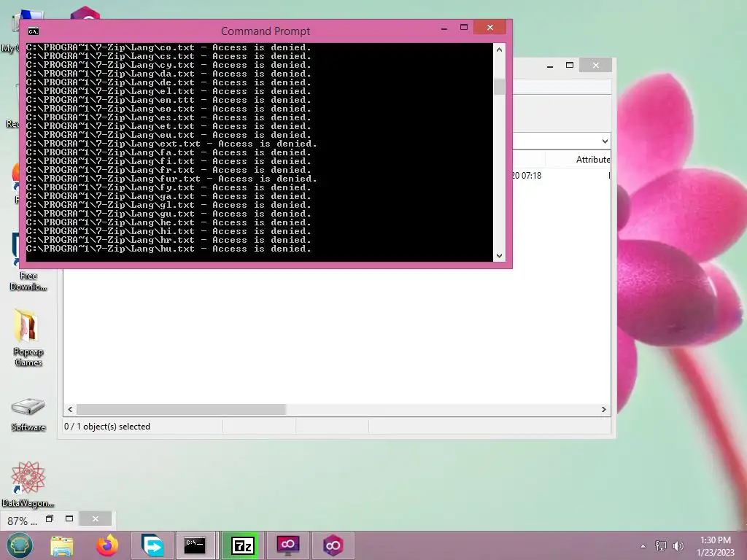Minimize the 7-Zip window behind
Image resolution: width=747 pixels, height=560 pixels.
point(550,66)
